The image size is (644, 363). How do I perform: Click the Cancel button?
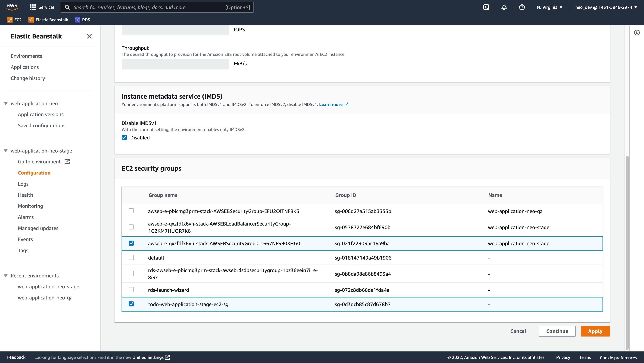(x=518, y=331)
